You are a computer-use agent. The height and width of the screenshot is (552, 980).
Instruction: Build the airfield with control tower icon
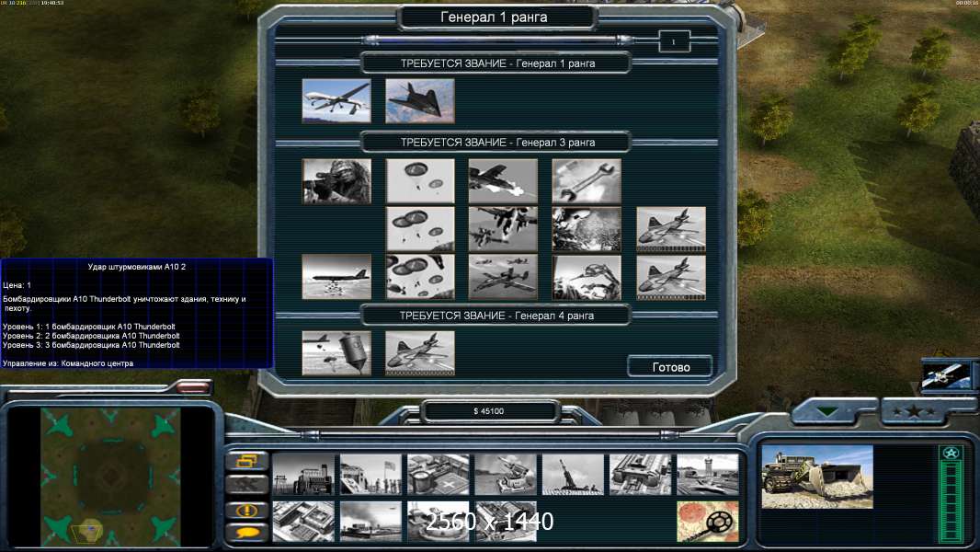tap(708, 475)
